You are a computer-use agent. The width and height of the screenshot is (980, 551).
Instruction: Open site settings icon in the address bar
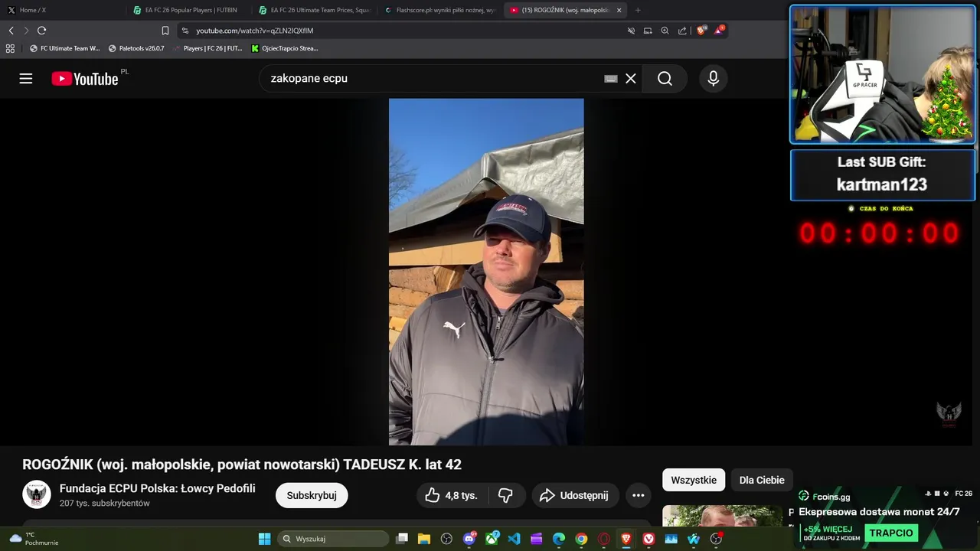(x=185, y=31)
